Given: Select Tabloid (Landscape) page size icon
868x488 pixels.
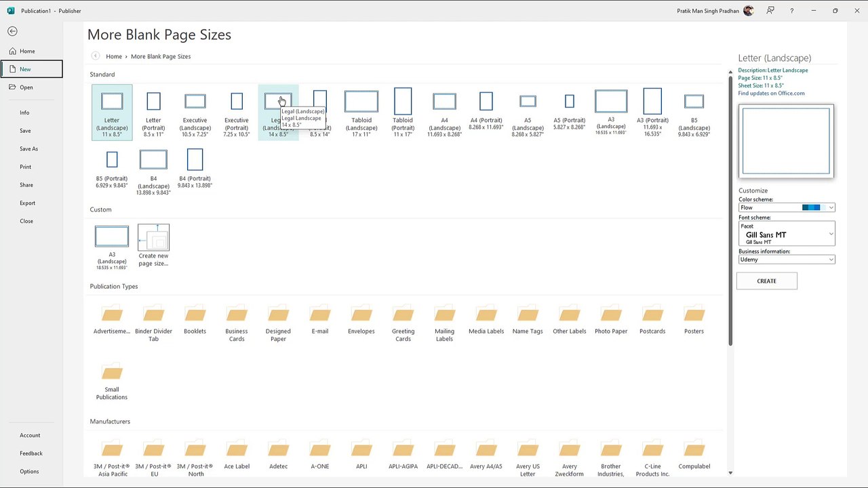Looking at the screenshot, I should click(361, 102).
